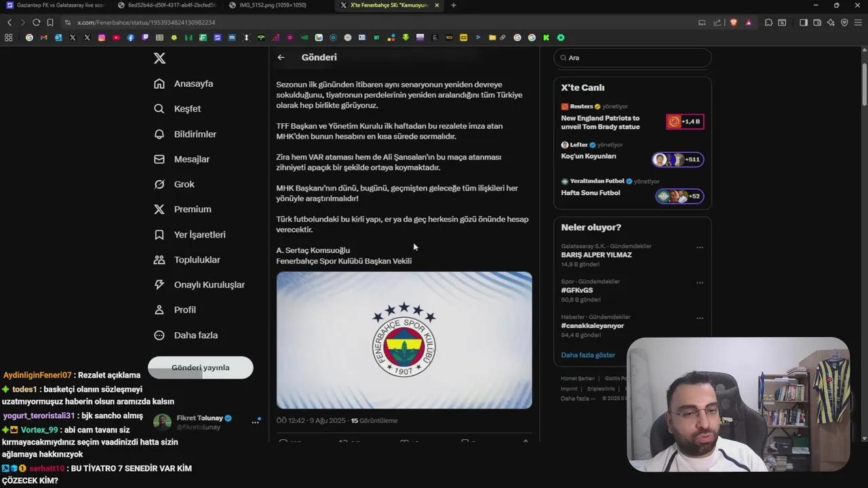Open the Profil page
This screenshot has height=488, width=868.
(175, 310)
